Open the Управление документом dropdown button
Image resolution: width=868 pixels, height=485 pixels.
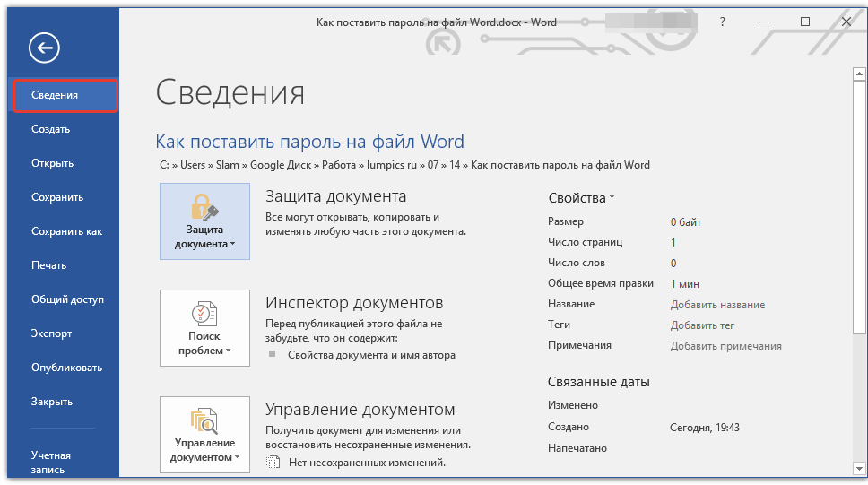[204, 450]
